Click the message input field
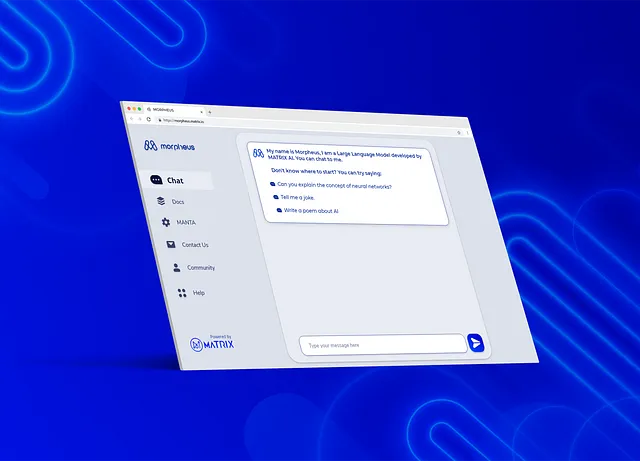 [383, 345]
